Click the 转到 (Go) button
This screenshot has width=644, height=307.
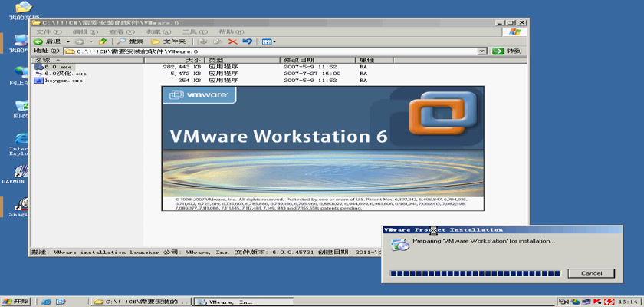(x=509, y=51)
